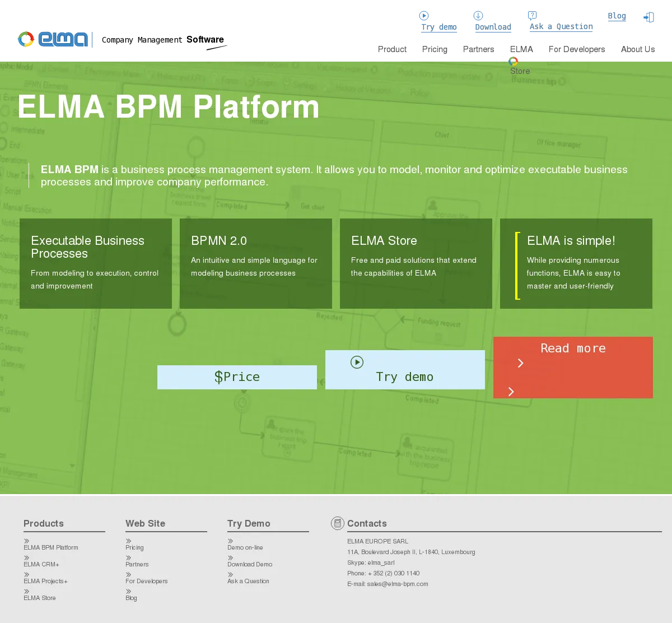Open the About Us menu
672x623 pixels.
point(638,49)
